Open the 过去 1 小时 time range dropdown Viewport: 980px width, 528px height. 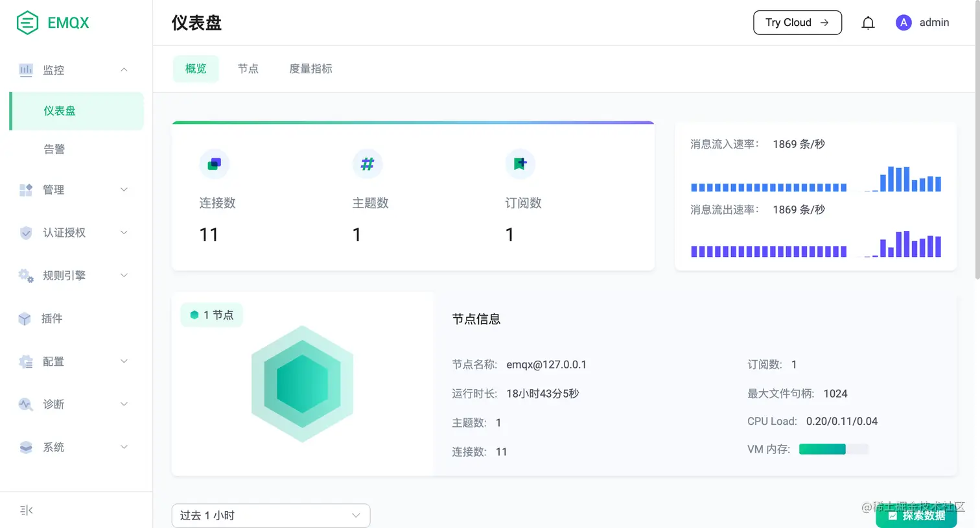tap(270, 514)
